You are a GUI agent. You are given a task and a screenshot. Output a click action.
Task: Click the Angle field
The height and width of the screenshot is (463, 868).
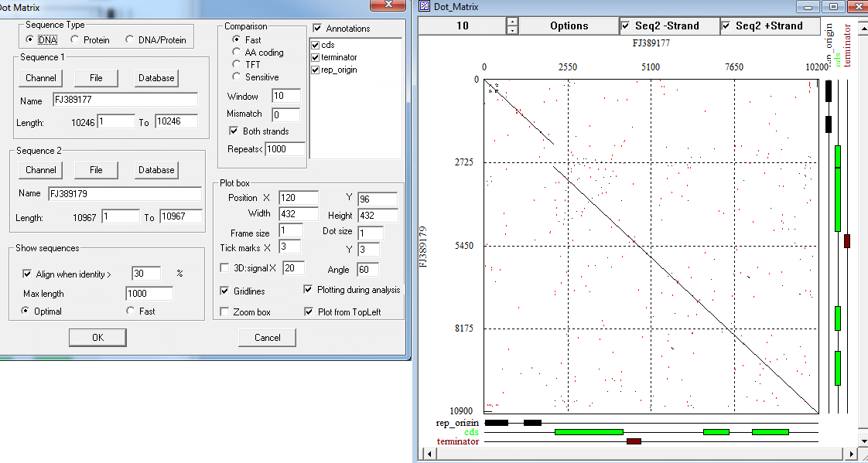coord(368,270)
